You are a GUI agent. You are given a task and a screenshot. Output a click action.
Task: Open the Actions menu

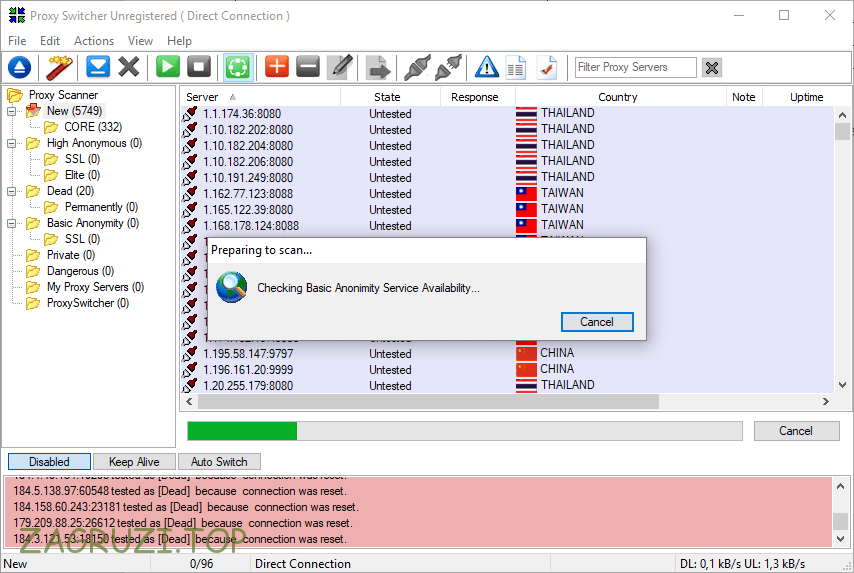pyautogui.click(x=94, y=41)
